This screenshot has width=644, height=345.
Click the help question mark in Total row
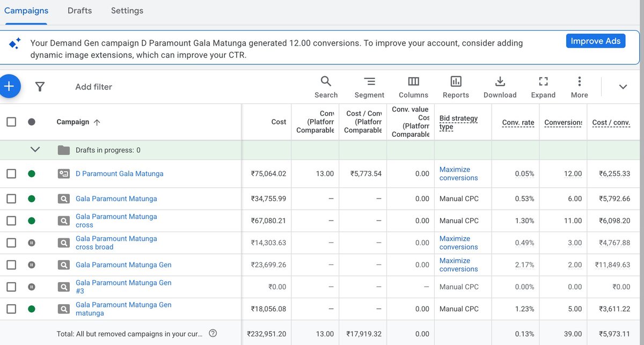pos(213,333)
